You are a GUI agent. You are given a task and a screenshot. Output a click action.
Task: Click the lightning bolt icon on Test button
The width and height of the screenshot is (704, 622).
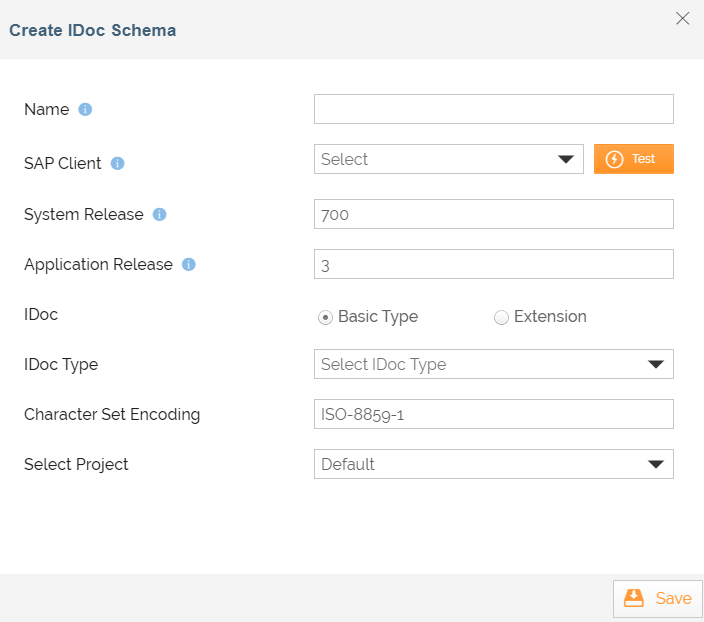click(615, 159)
